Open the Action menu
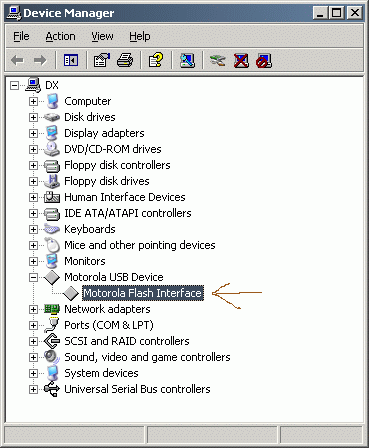Image resolution: width=369 pixels, height=448 pixels. click(60, 36)
